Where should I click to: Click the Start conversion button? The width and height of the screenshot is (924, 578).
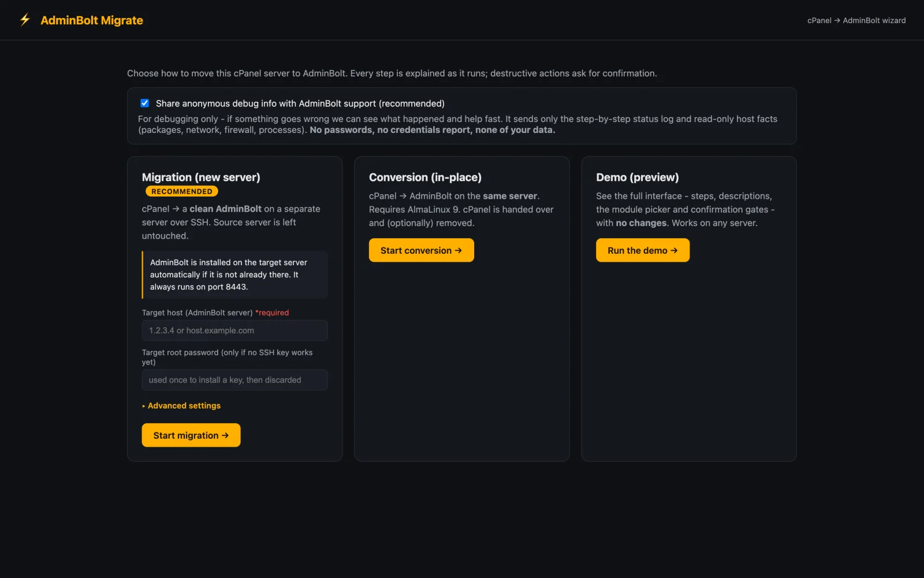tap(422, 250)
